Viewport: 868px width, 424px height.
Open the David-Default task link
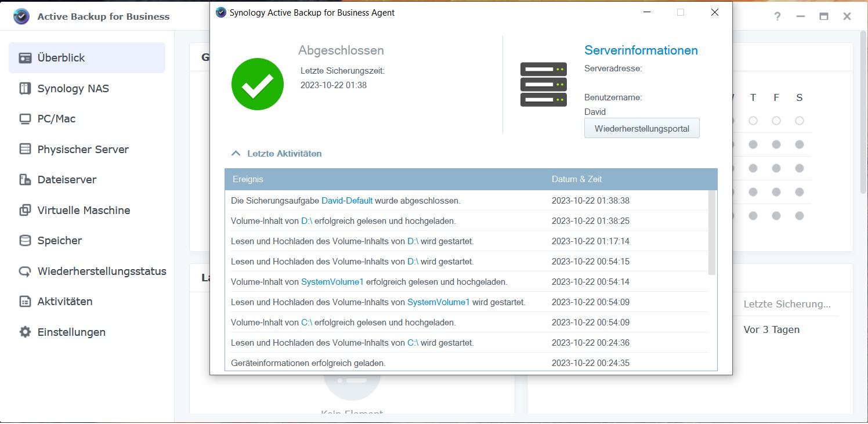[347, 201]
